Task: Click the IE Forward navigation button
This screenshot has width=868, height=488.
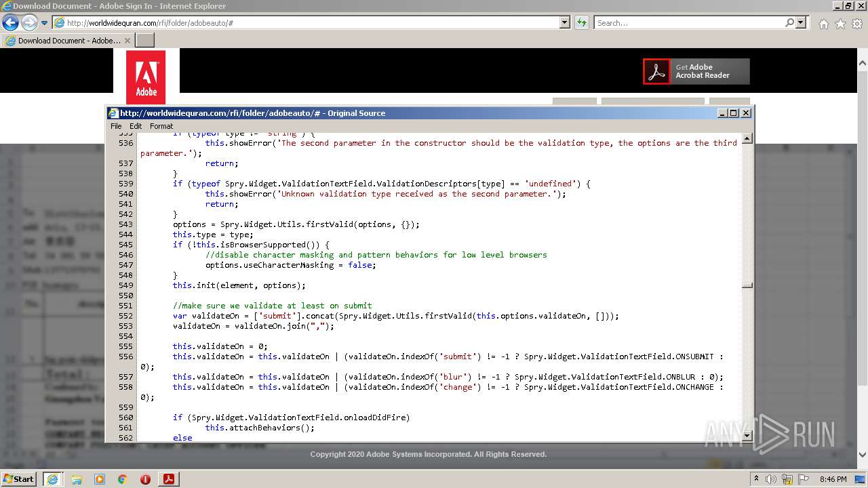Action: 29,22
